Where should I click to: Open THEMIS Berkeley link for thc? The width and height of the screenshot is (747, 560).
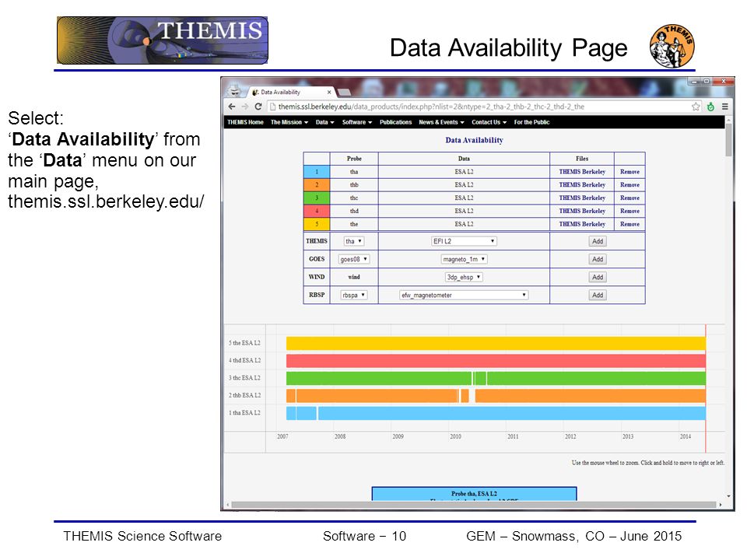pos(582,198)
